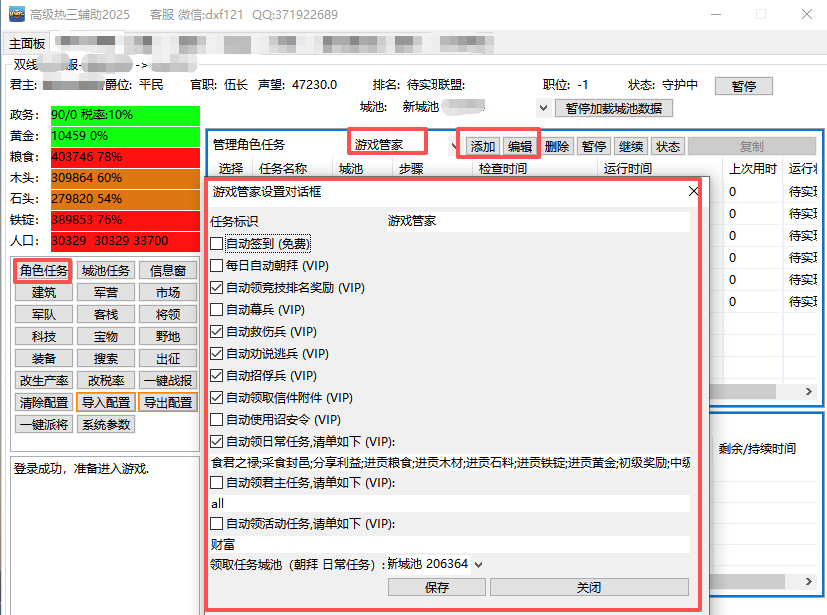Click the 君主任务 list input field
The image size is (827, 615).
(x=450, y=504)
